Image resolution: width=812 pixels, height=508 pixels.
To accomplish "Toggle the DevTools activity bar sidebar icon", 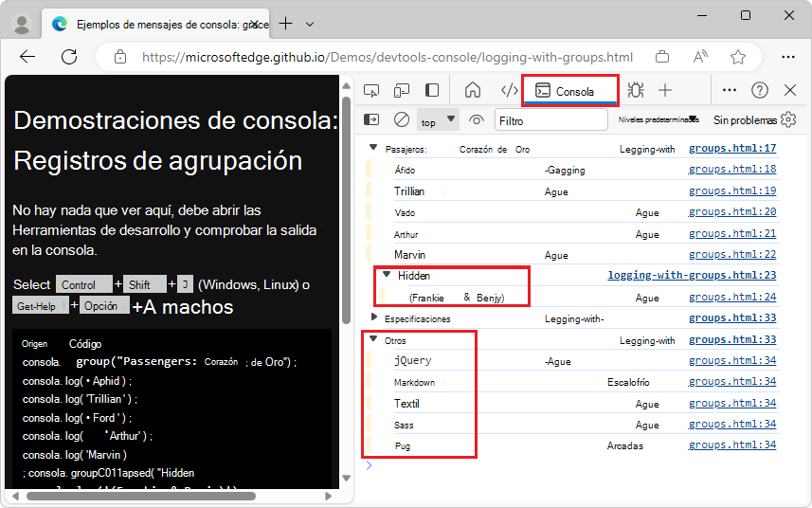I will coord(432,91).
